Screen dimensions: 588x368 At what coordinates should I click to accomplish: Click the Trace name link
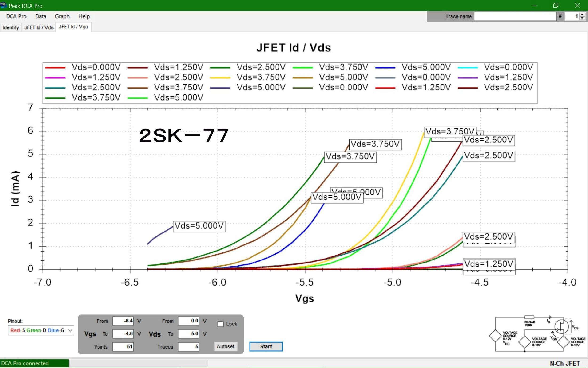(x=458, y=16)
